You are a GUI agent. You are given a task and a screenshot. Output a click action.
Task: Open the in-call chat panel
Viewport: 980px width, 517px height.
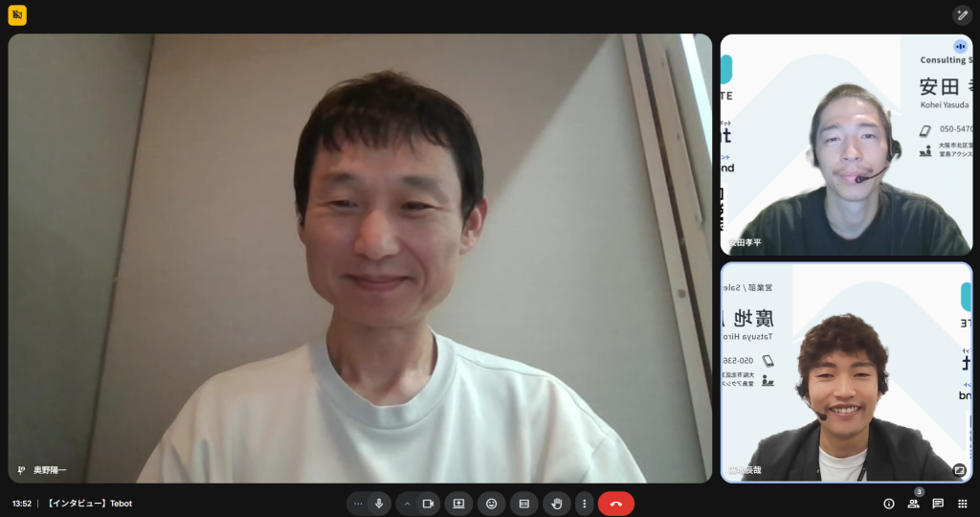click(x=938, y=504)
